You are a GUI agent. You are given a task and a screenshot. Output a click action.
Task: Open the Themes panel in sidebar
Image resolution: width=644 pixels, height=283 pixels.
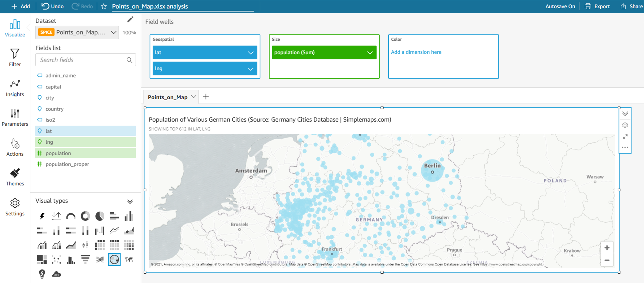click(15, 177)
